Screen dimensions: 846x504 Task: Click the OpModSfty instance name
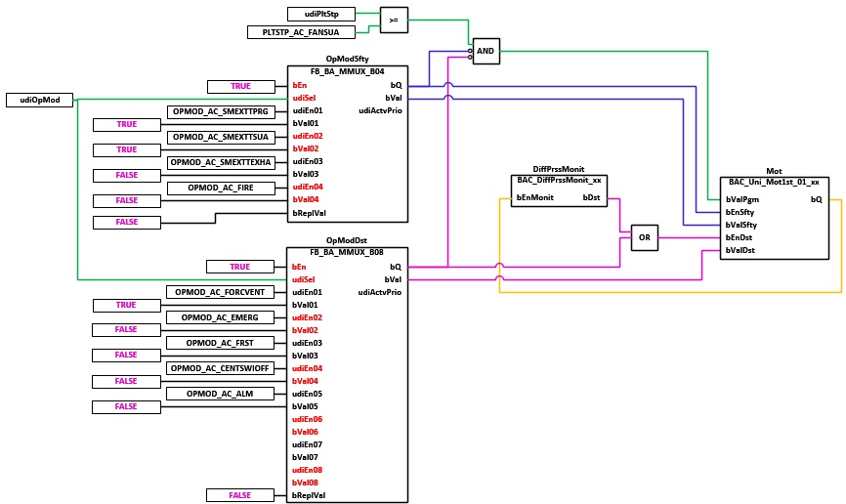348,59
